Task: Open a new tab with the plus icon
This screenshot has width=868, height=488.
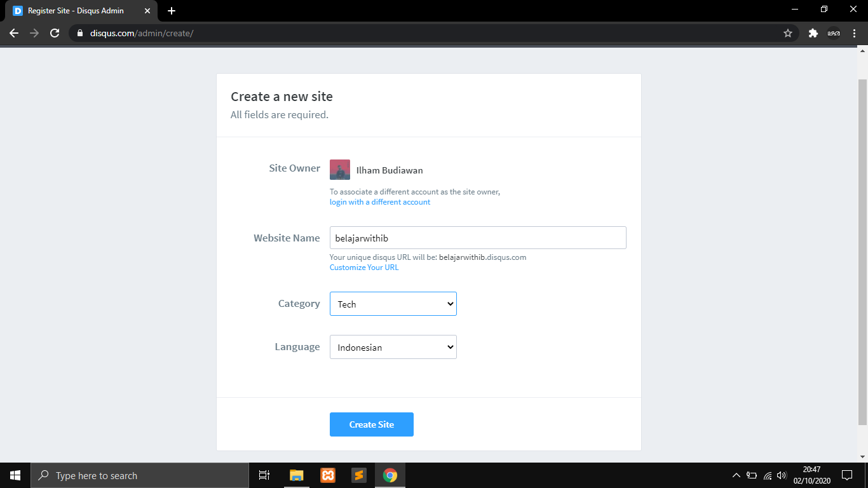Action: [172, 11]
